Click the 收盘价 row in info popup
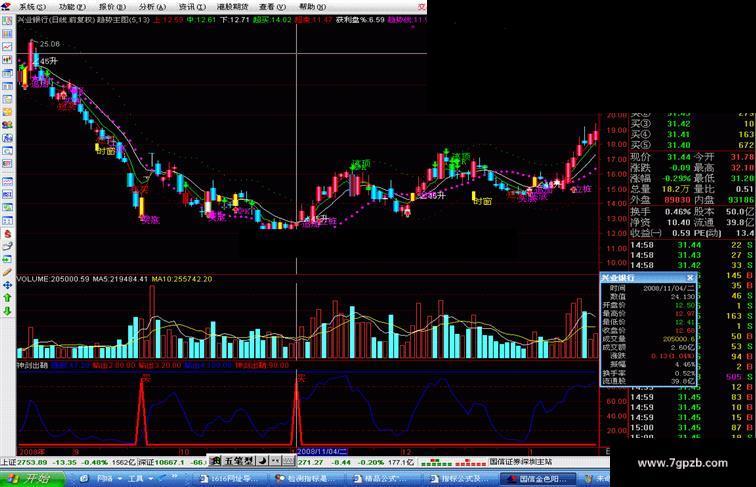 point(649,330)
